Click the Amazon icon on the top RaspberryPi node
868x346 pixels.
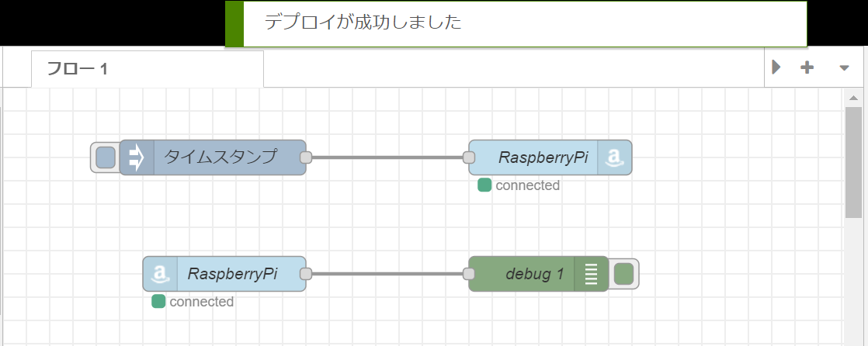point(613,157)
